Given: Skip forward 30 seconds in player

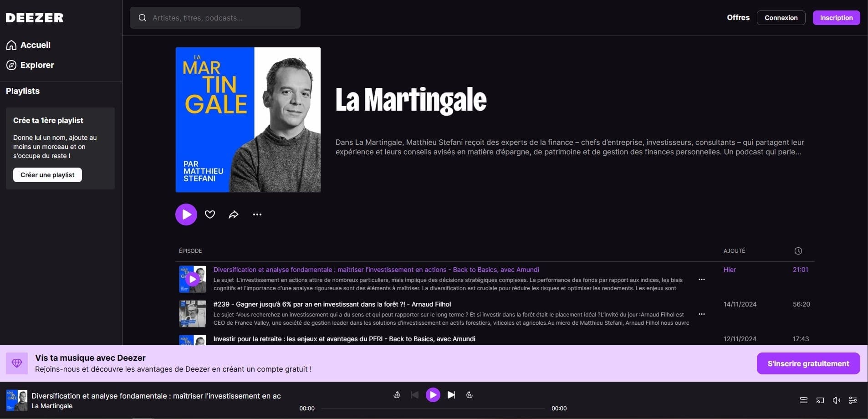Looking at the screenshot, I should [470, 395].
